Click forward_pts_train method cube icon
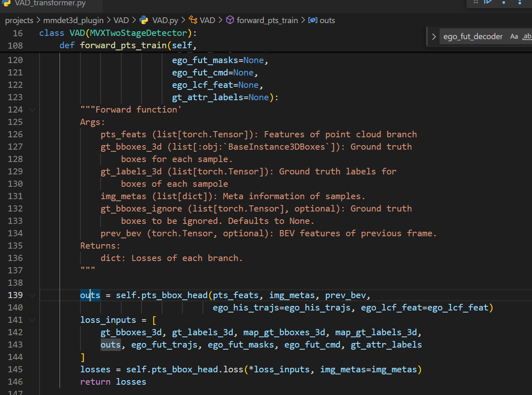Viewport: 532px width, 395px height. pyautogui.click(x=230, y=20)
